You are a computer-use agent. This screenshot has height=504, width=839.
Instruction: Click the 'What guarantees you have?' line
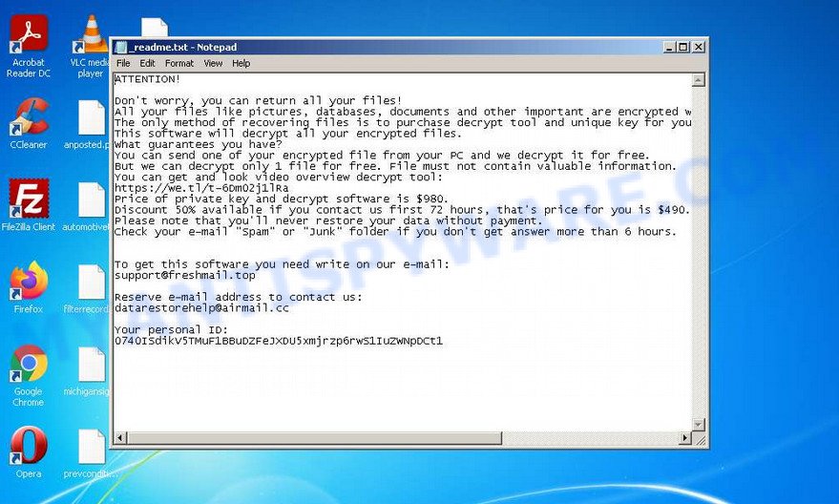pyautogui.click(x=199, y=144)
